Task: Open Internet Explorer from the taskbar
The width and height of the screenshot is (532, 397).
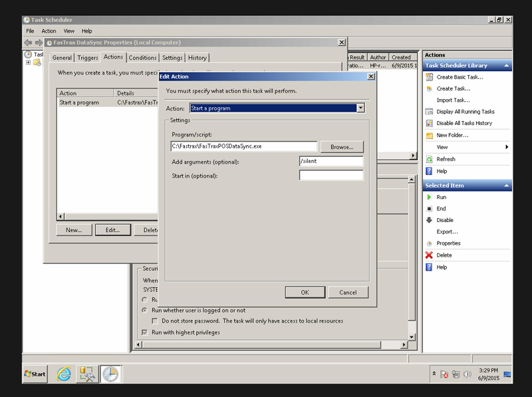Action: click(x=64, y=374)
